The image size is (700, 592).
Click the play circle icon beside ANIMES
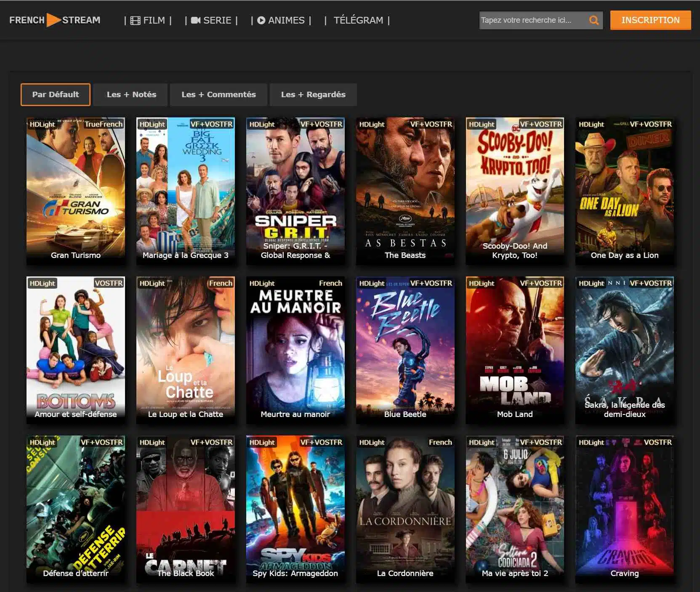(261, 20)
